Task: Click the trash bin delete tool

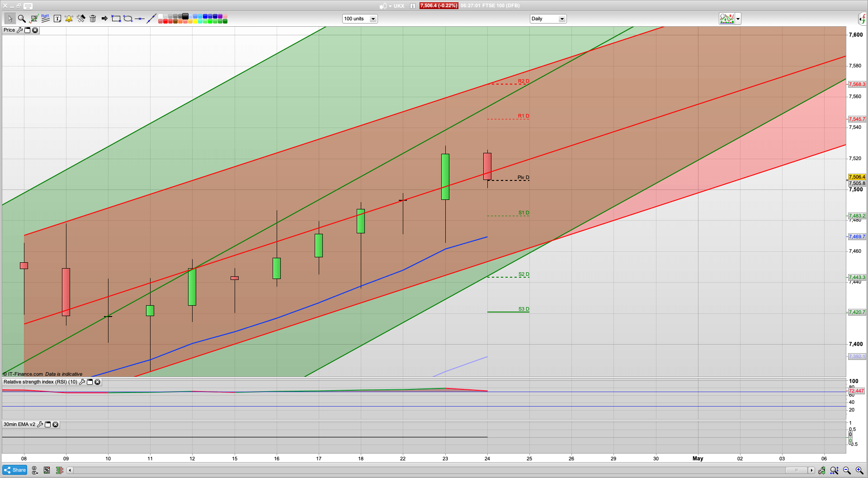Action: point(93,19)
